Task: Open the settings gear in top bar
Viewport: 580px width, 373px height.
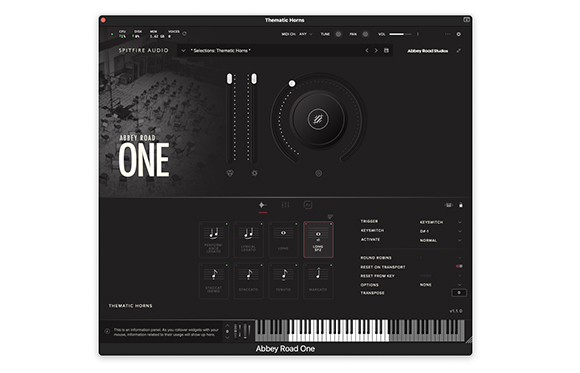Action: (459, 34)
